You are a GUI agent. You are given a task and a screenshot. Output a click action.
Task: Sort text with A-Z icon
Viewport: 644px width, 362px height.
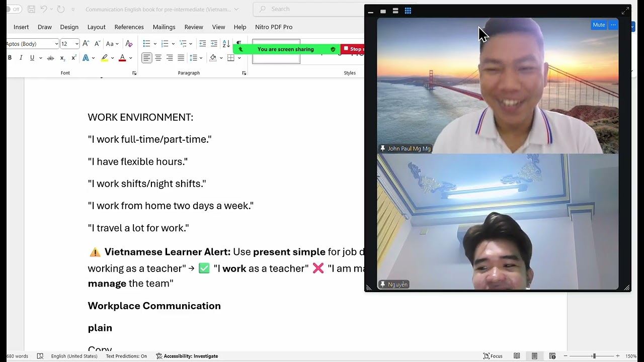click(x=226, y=44)
